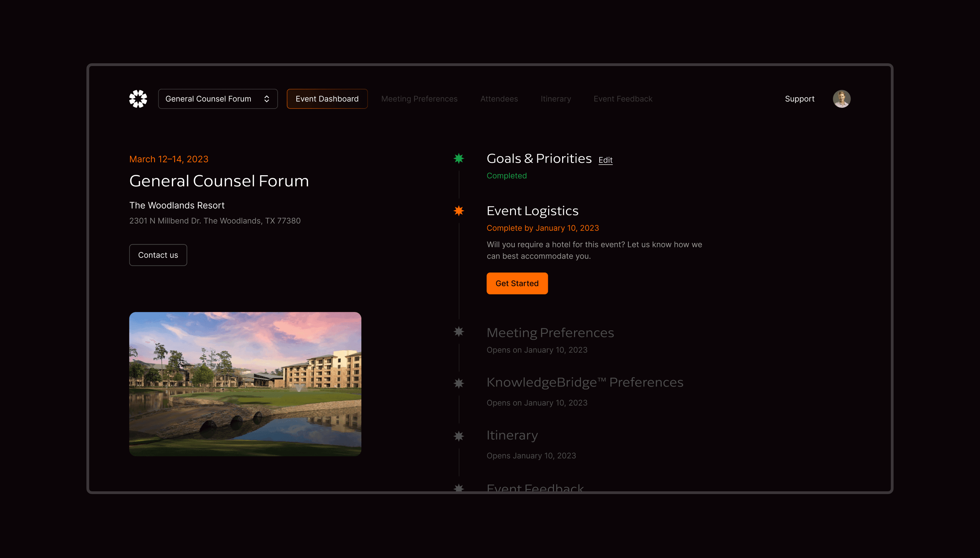
Task: Click the flower logo icon in the header
Action: 138,99
